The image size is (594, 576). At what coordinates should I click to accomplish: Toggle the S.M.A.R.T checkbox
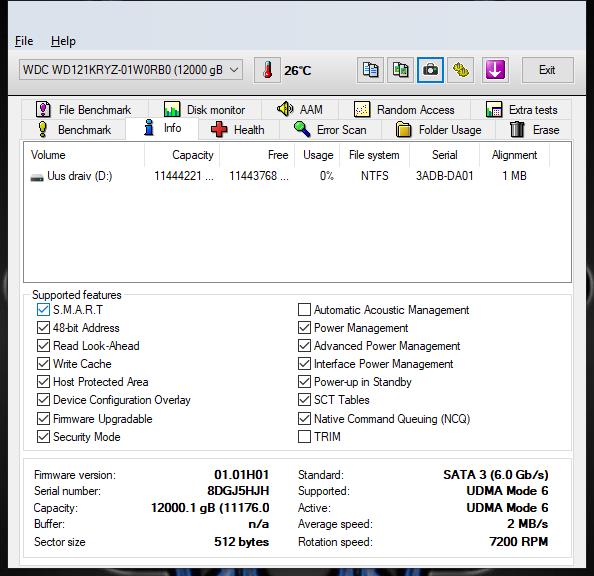(43, 310)
